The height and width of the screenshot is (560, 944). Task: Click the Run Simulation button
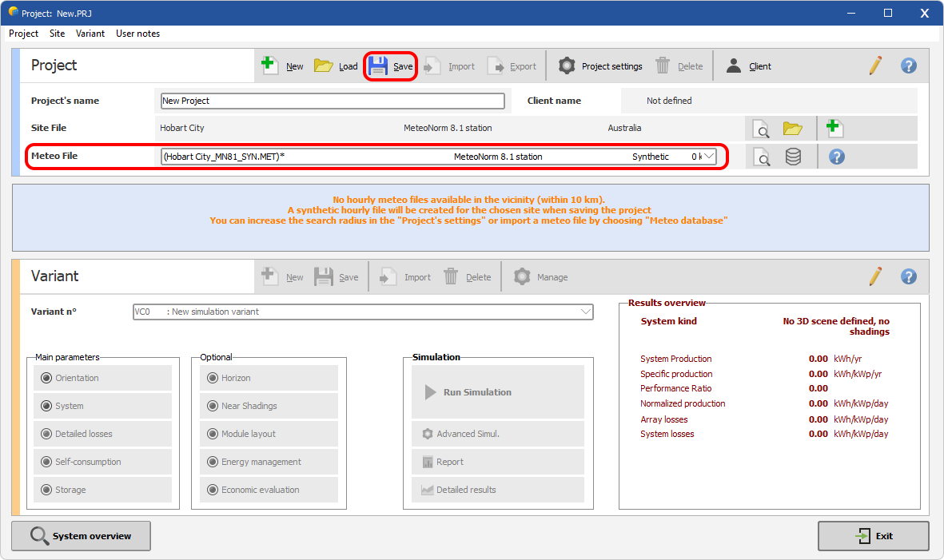click(x=498, y=392)
